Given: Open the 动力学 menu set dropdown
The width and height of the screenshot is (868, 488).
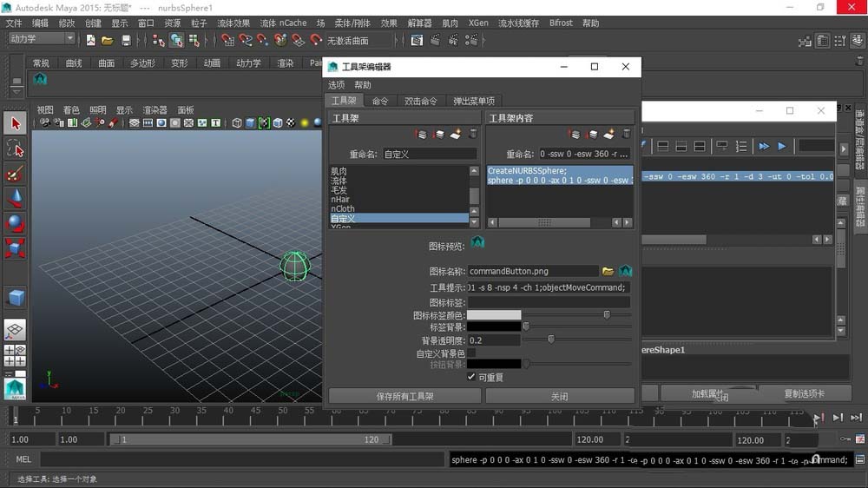Looking at the screenshot, I should point(42,39).
